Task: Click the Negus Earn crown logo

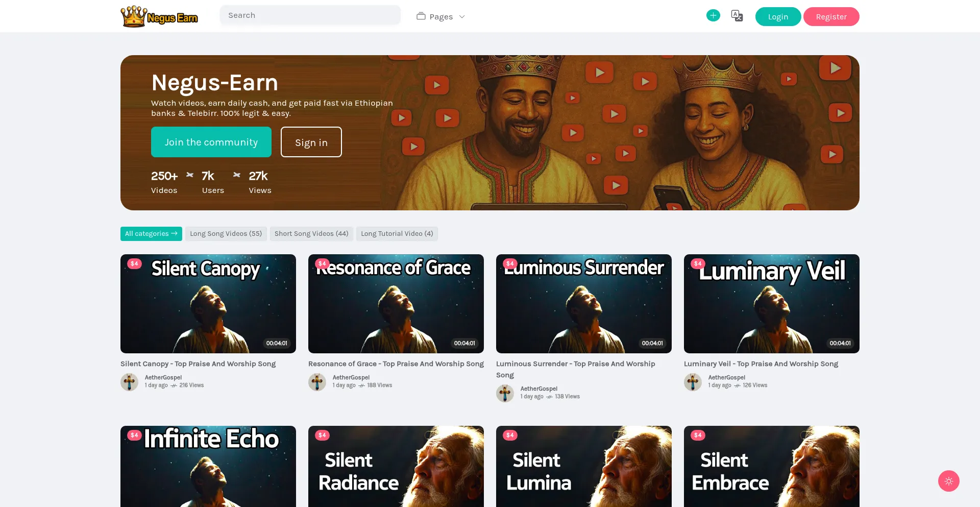Action: [x=159, y=16]
